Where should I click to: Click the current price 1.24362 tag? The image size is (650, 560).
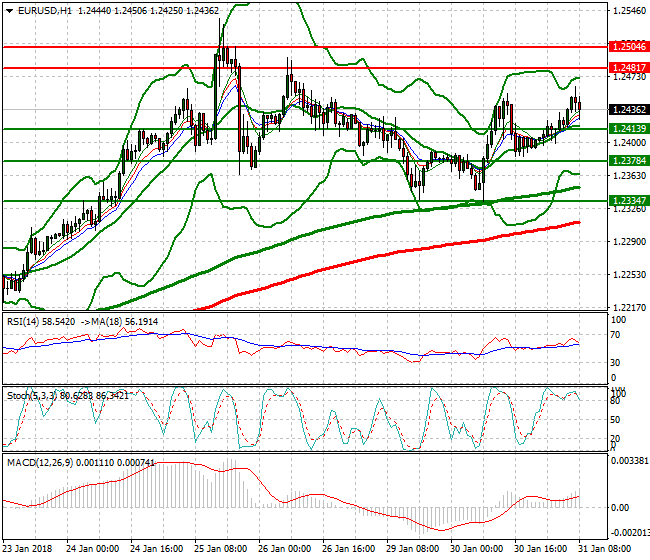(x=629, y=110)
